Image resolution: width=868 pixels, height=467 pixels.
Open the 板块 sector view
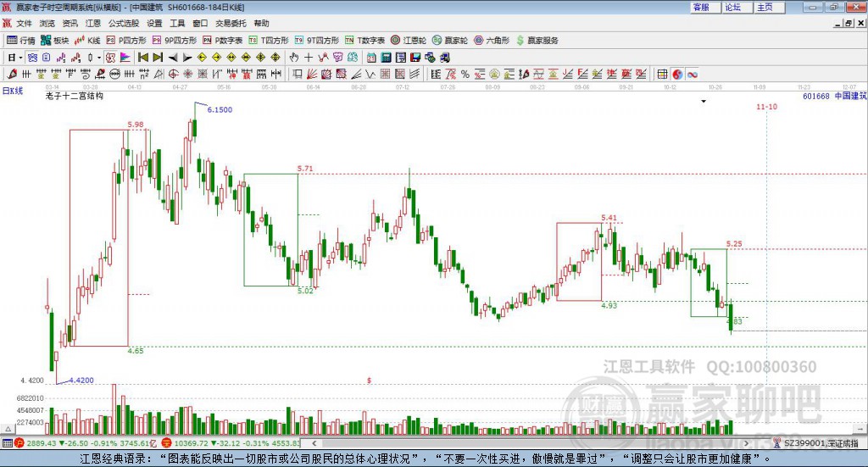click(55, 41)
